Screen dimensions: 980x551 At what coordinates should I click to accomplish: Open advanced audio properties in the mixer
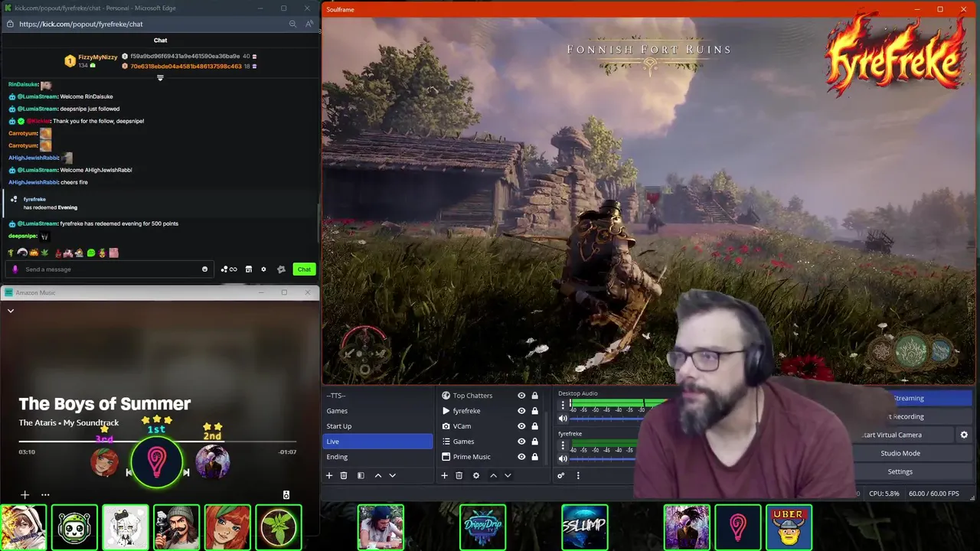click(560, 475)
